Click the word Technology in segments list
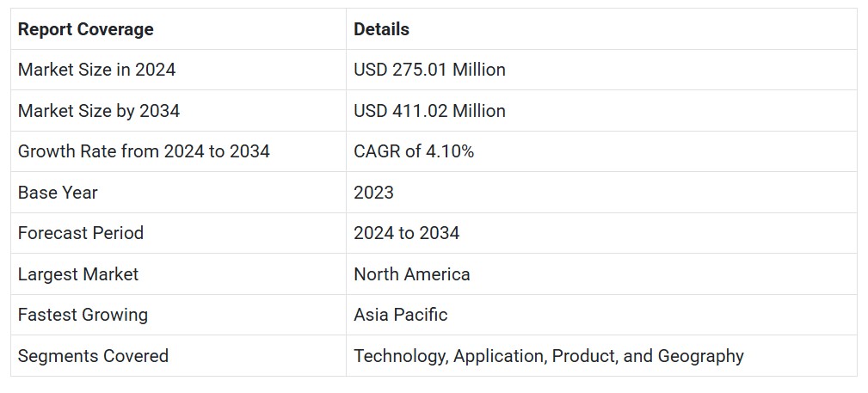This screenshot has height=393, width=868. (x=399, y=356)
